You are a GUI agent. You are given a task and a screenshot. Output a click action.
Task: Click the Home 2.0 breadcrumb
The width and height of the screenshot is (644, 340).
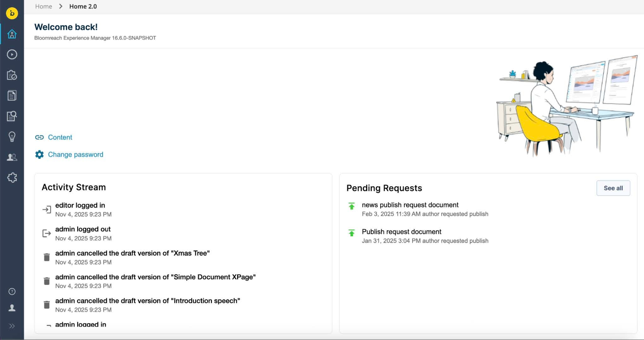(83, 6)
